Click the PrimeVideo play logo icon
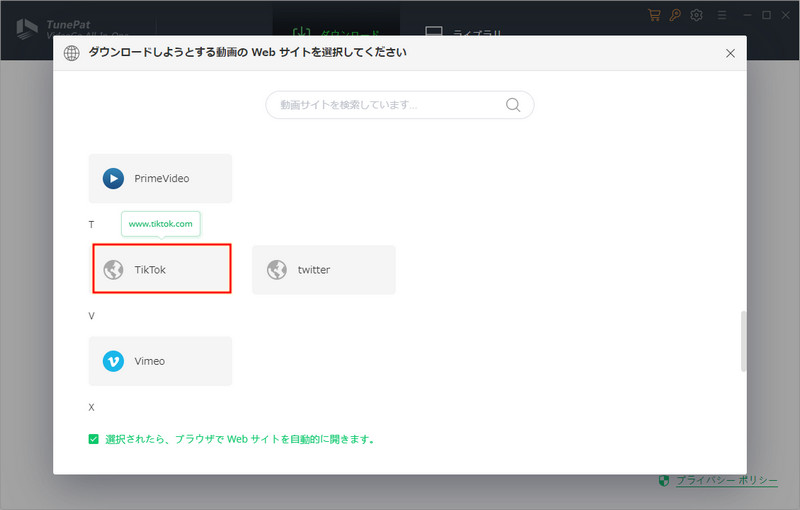800x510 pixels. pyautogui.click(x=113, y=178)
